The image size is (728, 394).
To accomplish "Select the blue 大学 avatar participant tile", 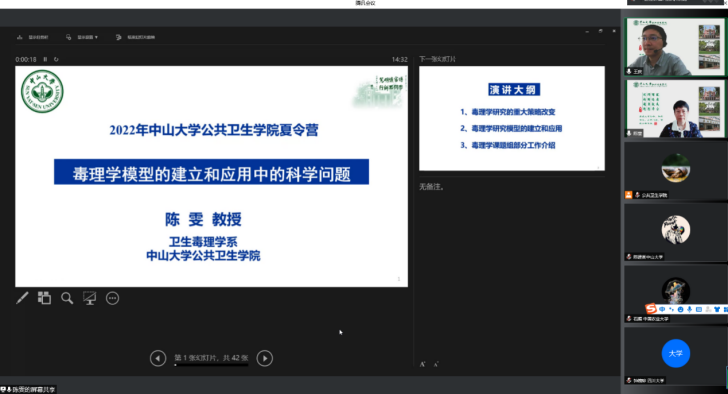I will 676,354.
